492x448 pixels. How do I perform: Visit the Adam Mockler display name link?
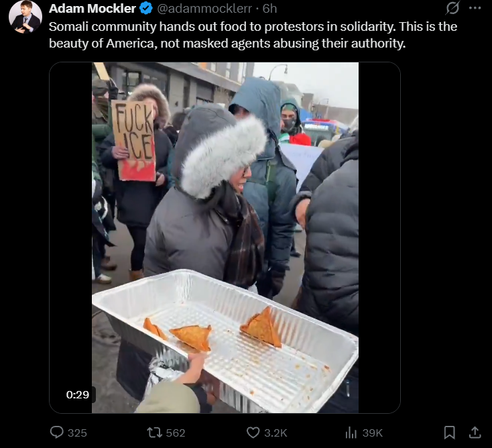[93, 9]
